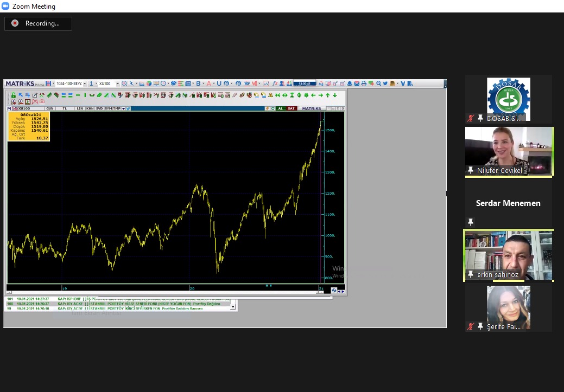Image resolution: width=564 pixels, height=392 pixels.
Task: Select the Serdar Menemen participant tile
Action: 509,203
